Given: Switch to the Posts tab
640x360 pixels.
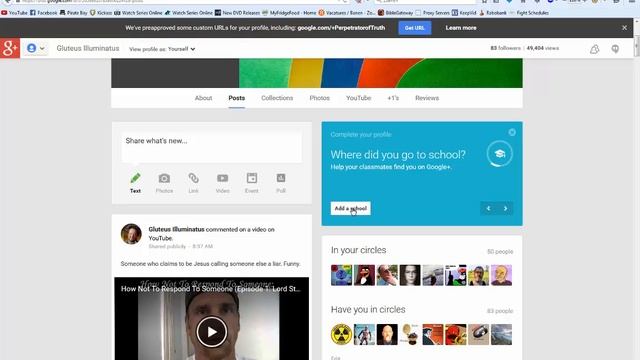Looking at the screenshot, I should point(237,98).
